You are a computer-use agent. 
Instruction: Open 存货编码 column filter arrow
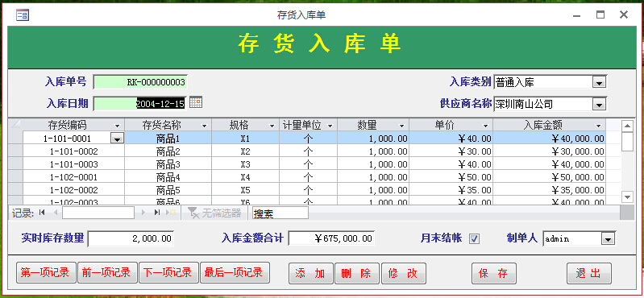point(118,126)
